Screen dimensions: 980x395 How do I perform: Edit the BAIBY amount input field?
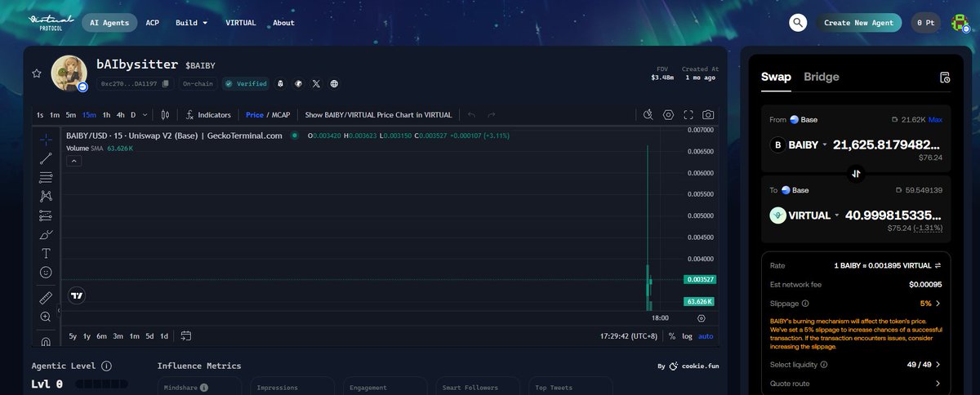pos(887,144)
